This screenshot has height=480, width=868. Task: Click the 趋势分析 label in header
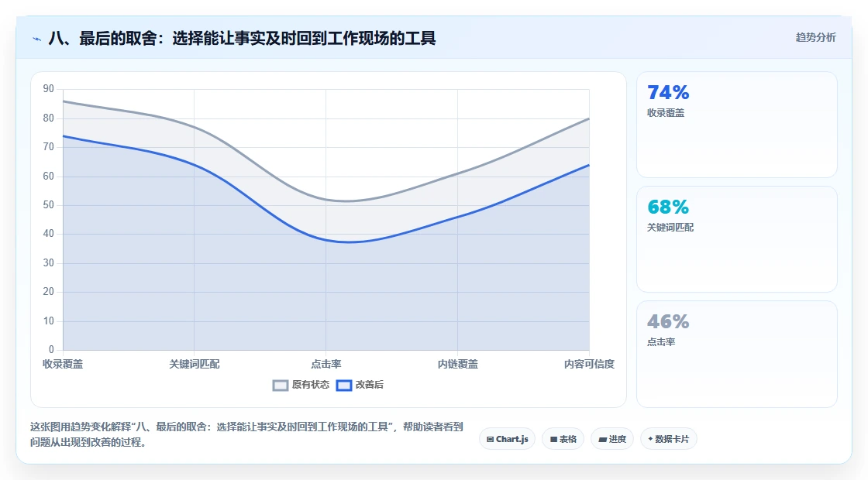click(816, 38)
